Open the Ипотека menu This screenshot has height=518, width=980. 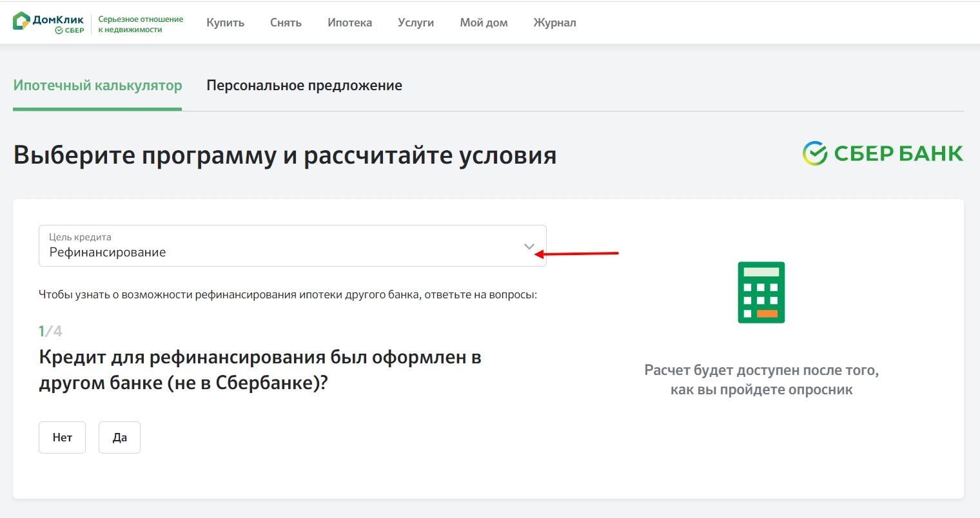(x=349, y=23)
